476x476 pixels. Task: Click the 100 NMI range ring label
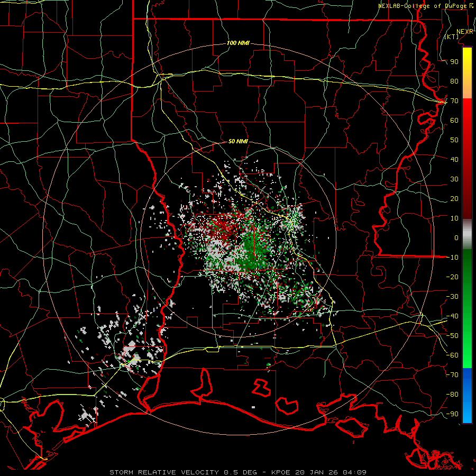point(238,43)
